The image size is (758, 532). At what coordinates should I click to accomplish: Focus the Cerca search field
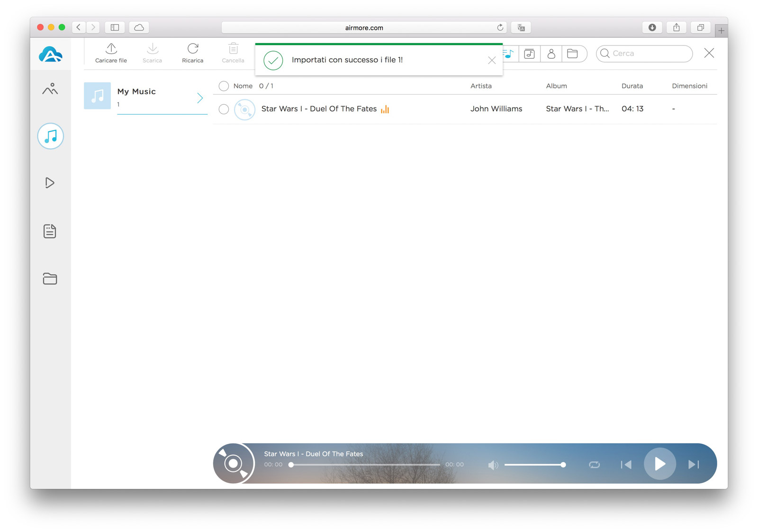(644, 54)
